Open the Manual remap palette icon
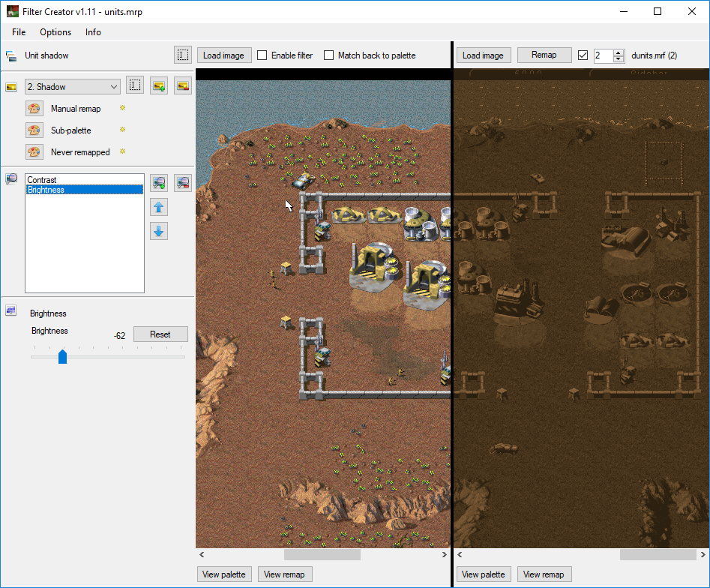Image resolution: width=710 pixels, height=588 pixels. (34, 109)
